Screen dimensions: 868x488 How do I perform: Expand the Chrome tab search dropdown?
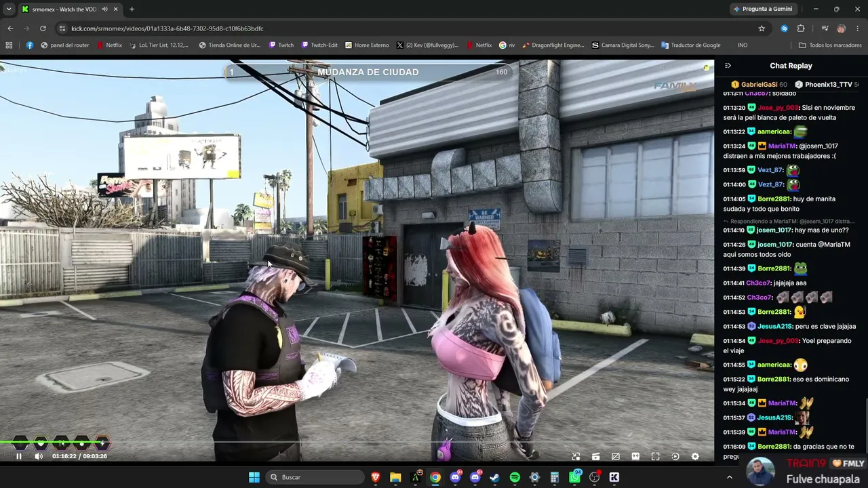[9, 9]
